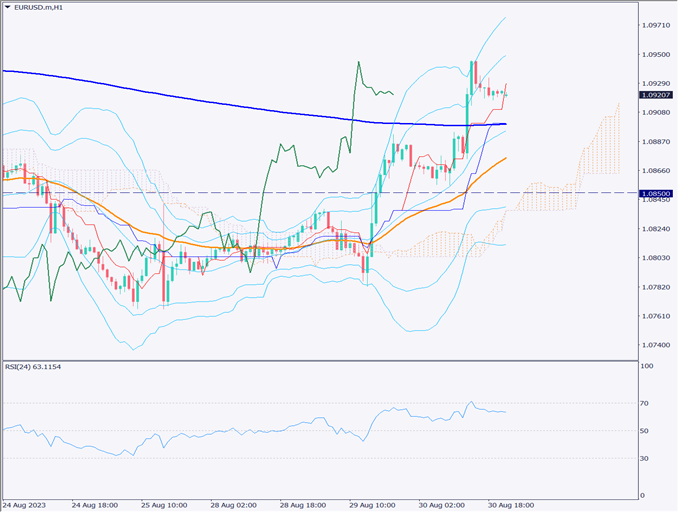This screenshot has height=512, width=678.
Task: Click the RSI 50 level label
Action: click(648, 431)
